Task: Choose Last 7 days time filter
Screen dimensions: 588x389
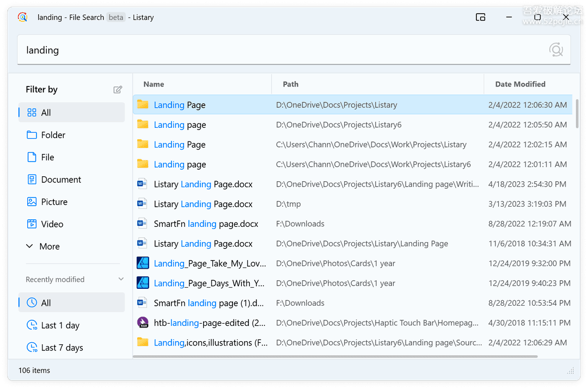Action: click(x=72, y=348)
